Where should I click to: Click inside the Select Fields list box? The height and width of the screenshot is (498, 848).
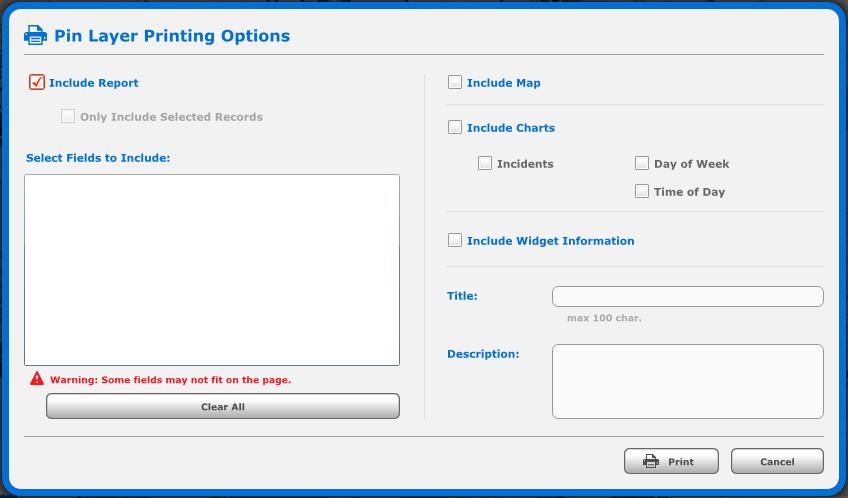coord(212,270)
